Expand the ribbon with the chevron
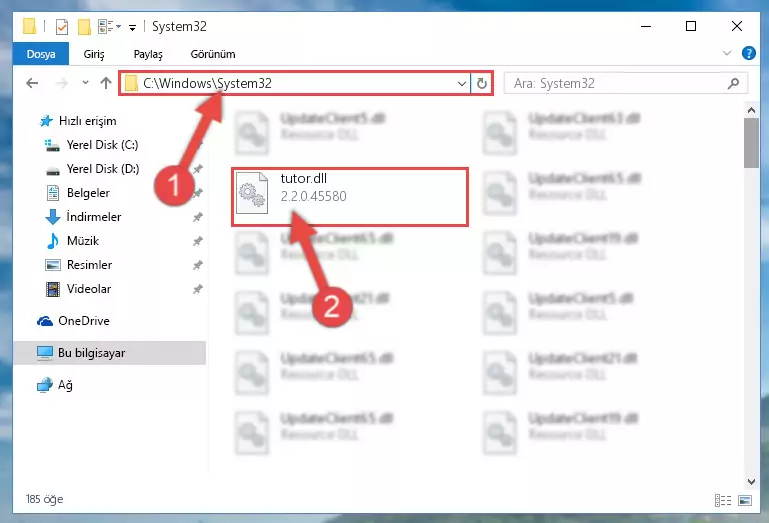The height and width of the screenshot is (523, 769). [x=727, y=53]
